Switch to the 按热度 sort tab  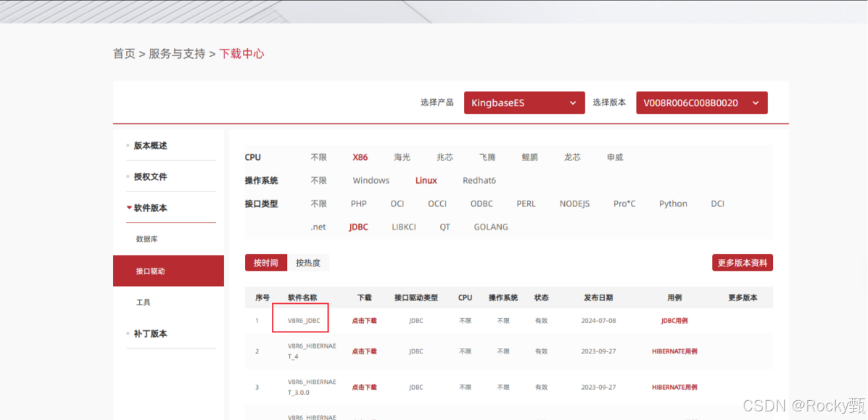[308, 263]
